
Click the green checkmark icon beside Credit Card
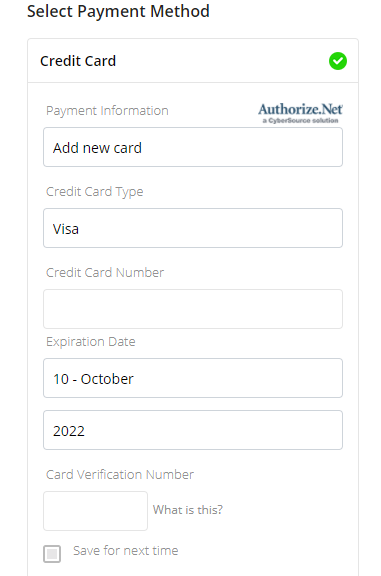[x=338, y=61]
